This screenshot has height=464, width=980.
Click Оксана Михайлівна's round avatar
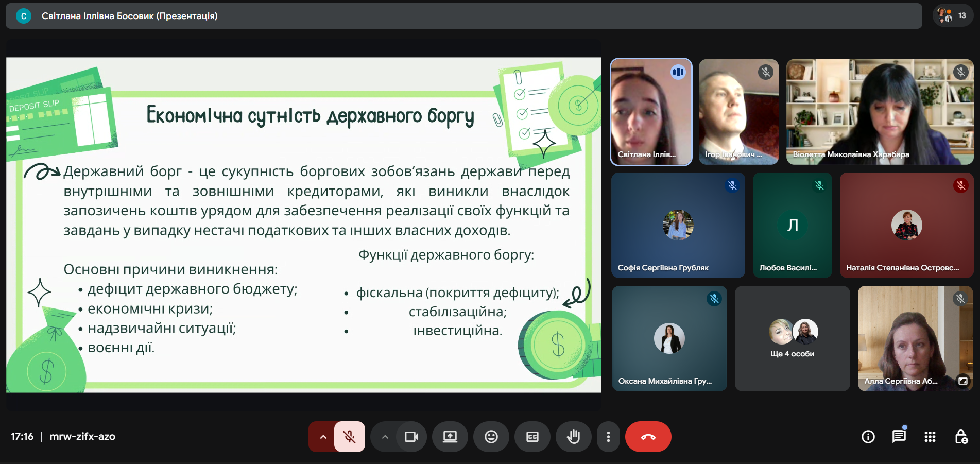[x=669, y=338]
